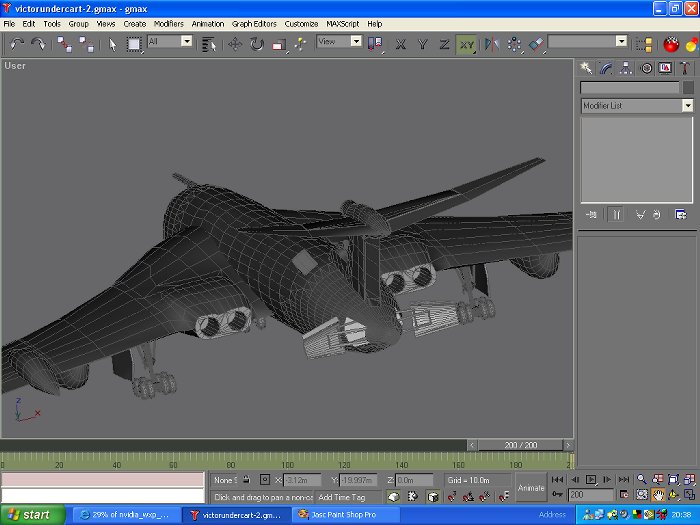Open the Graph Editors menu
The width and height of the screenshot is (700, 525).
tap(254, 23)
